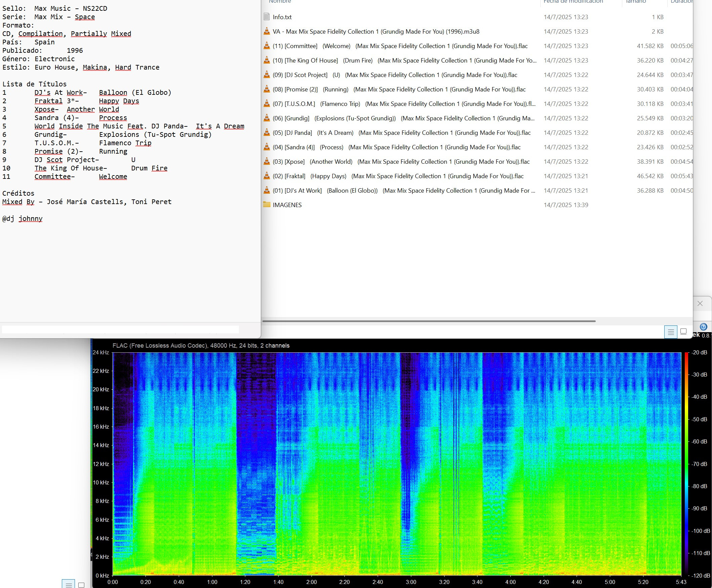Viewport: 712px width, 588px height.
Task: Click the 3:00 time label under the spectrogram
Action: [x=411, y=582]
